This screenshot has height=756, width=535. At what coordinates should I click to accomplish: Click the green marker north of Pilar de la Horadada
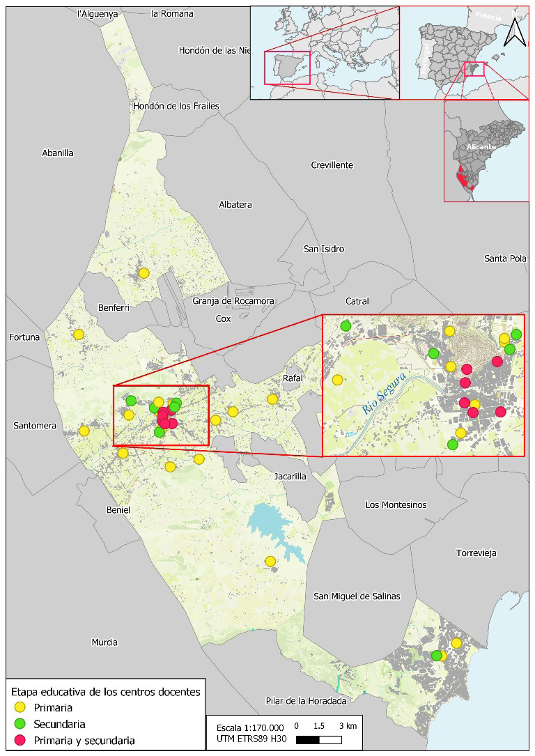coord(436,656)
